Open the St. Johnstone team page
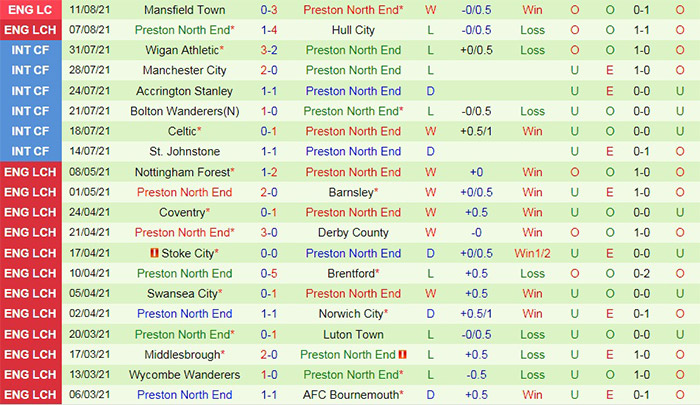The height and width of the screenshot is (405, 700). point(184,151)
